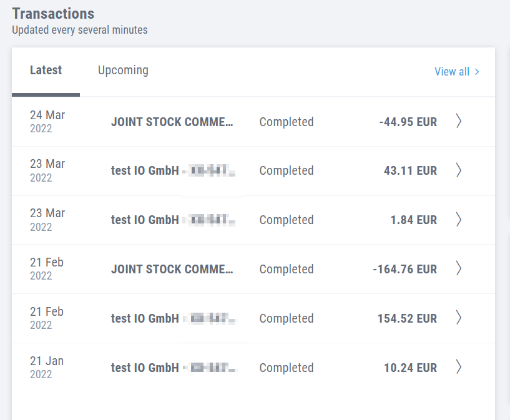
Task: Select the test IO GmbH 1.84 EUR payee name
Action: click(x=145, y=220)
